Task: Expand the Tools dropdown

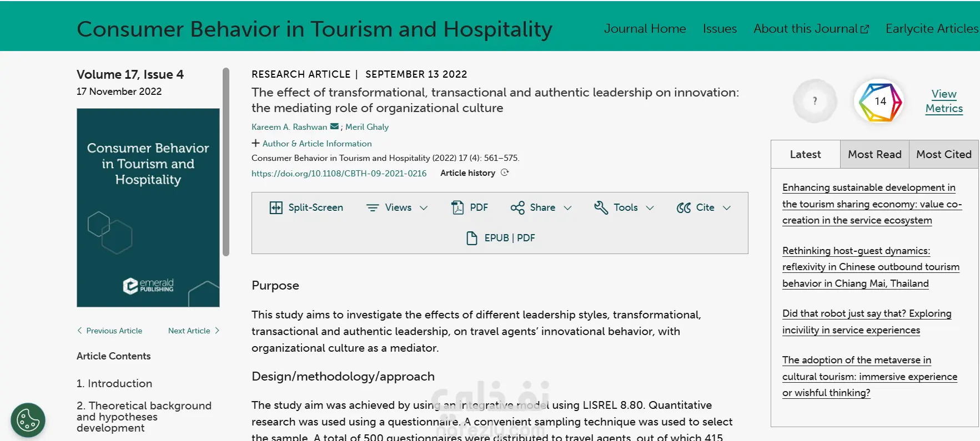Action: pyautogui.click(x=625, y=207)
